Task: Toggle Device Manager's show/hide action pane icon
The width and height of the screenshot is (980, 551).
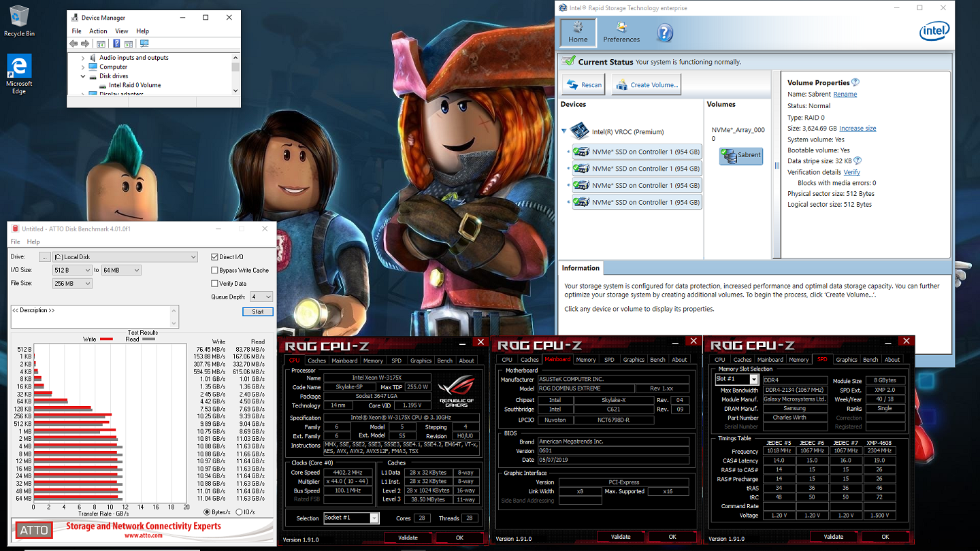Action: tap(127, 44)
